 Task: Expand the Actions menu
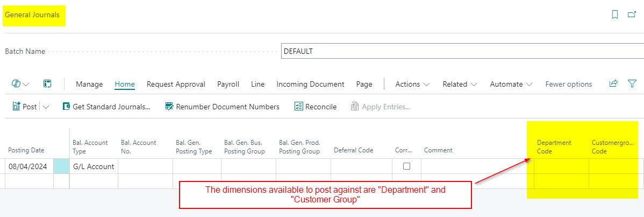click(x=412, y=84)
